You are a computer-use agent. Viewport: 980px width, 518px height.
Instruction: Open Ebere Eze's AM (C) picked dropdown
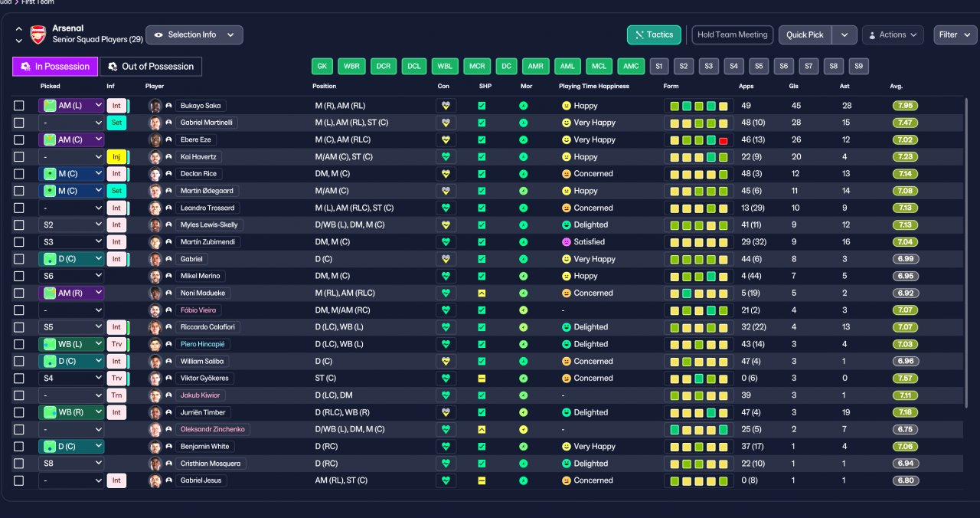point(71,139)
